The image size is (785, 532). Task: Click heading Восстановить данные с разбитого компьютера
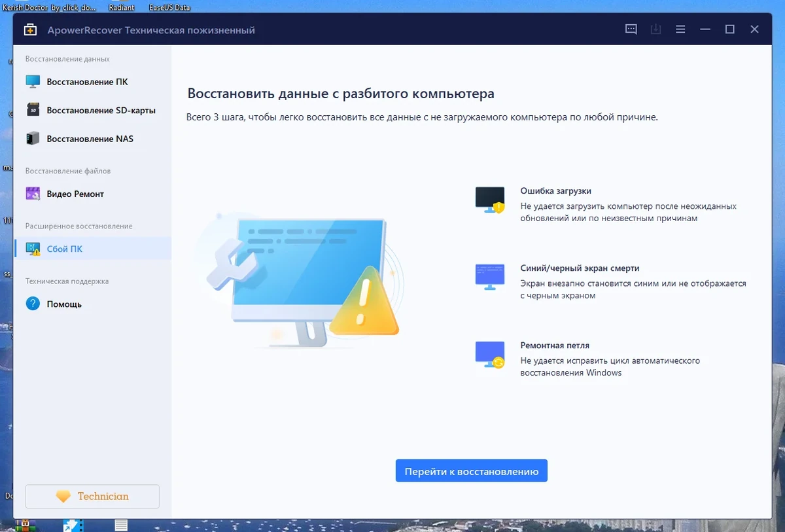click(341, 94)
